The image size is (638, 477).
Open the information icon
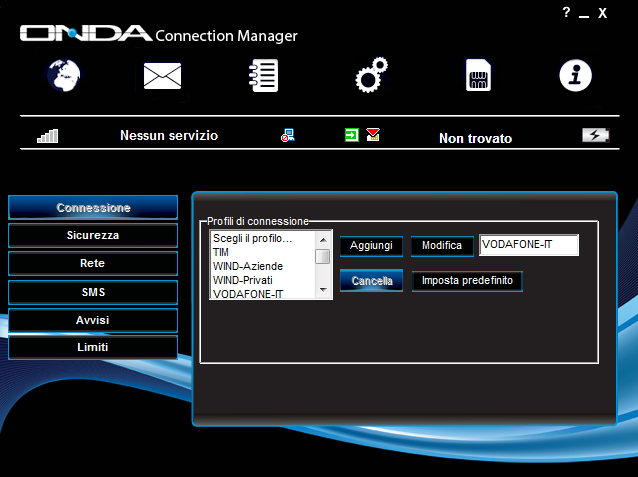[575, 75]
